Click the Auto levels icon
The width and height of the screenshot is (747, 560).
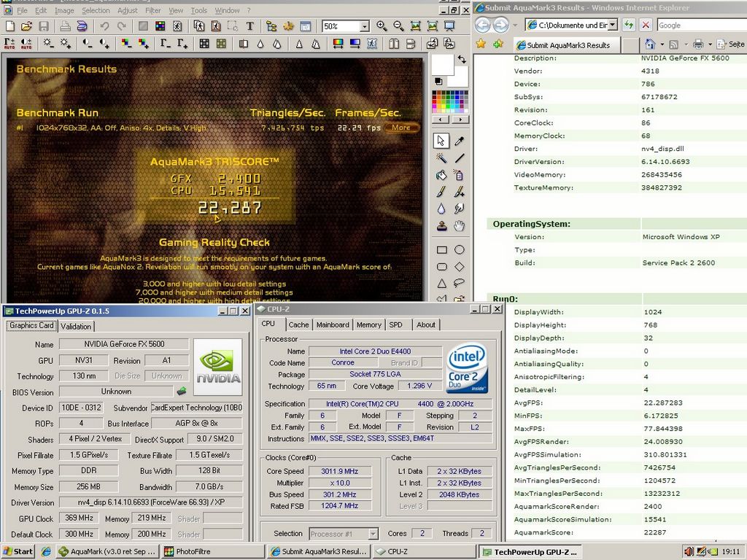pos(9,44)
